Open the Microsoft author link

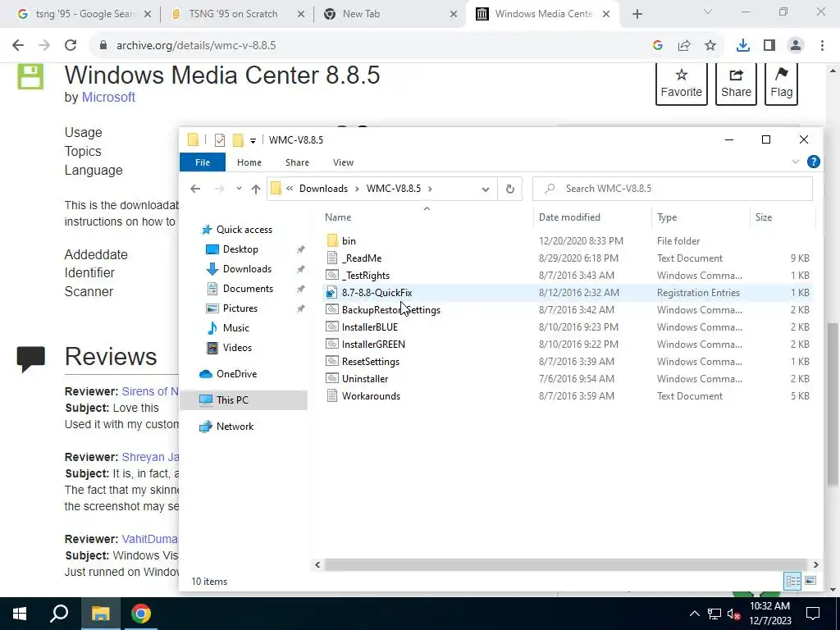(108, 97)
